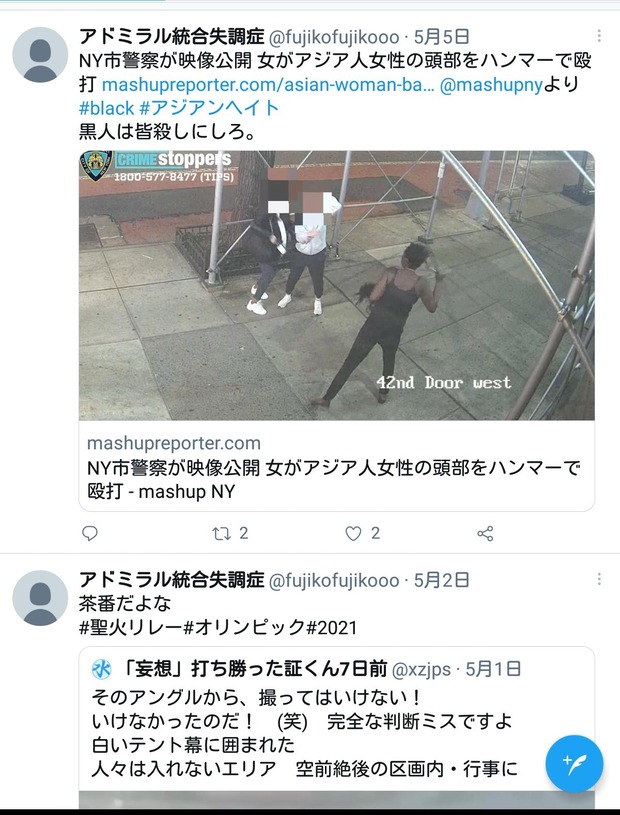Click retweet icon under first tweet
Image resolution: width=620 pixels, height=815 pixels.
pos(221,533)
